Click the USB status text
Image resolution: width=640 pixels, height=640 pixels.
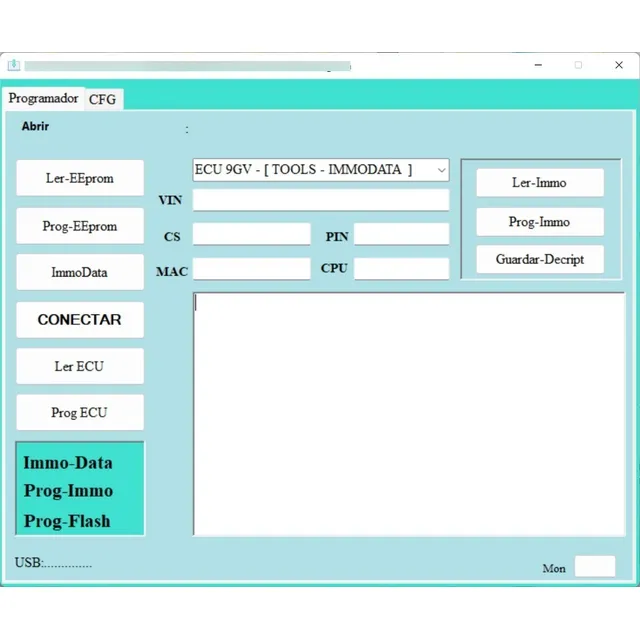pyautogui.click(x=53, y=563)
